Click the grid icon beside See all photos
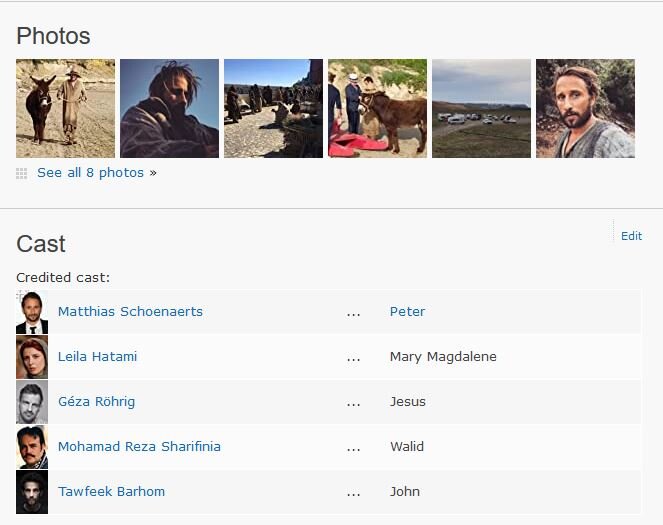 pos(22,173)
